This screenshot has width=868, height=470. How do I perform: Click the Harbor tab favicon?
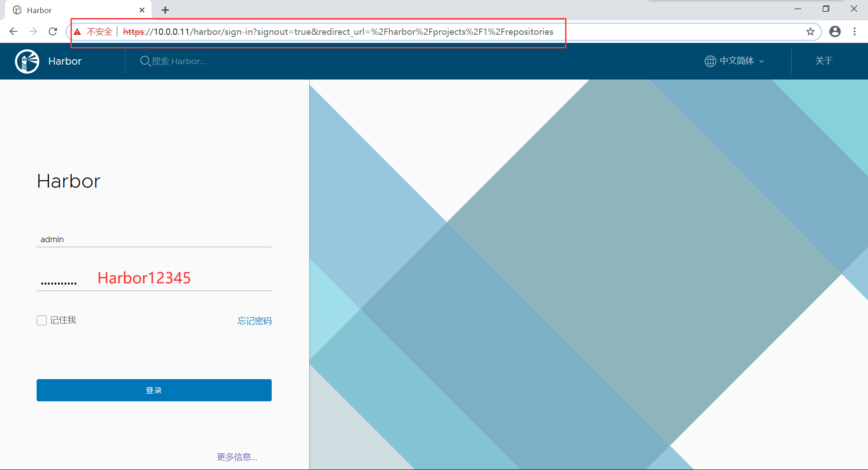point(17,10)
